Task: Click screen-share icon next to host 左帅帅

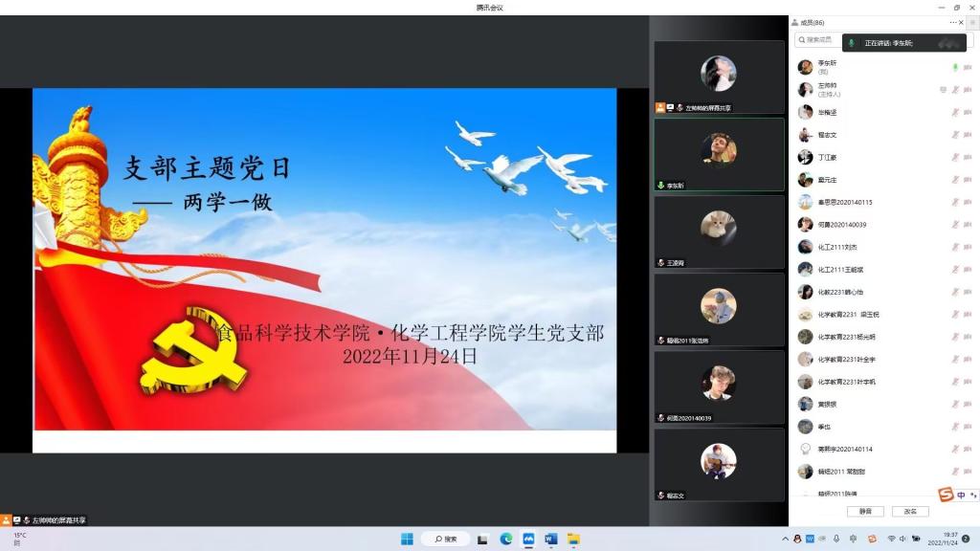Action: click(x=943, y=90)
